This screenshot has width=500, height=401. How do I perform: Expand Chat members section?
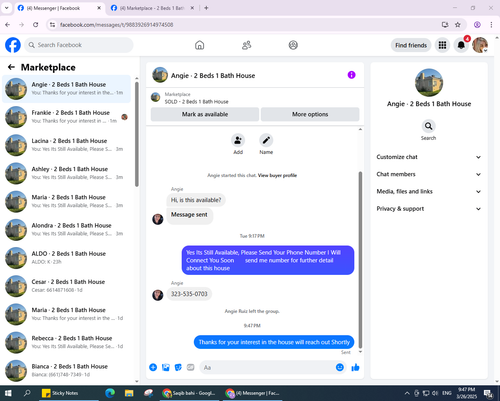[429, 174]
